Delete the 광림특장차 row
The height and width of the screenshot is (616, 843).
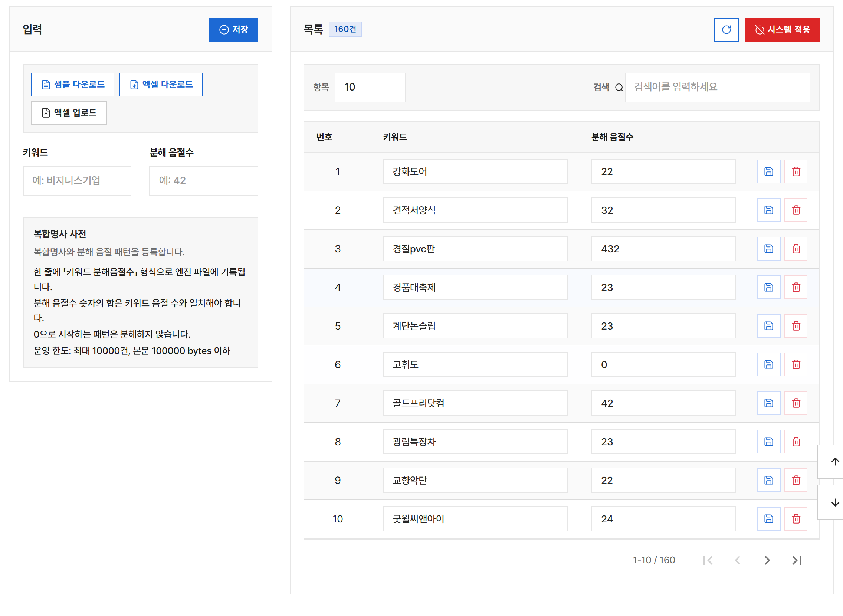[796, 442]
